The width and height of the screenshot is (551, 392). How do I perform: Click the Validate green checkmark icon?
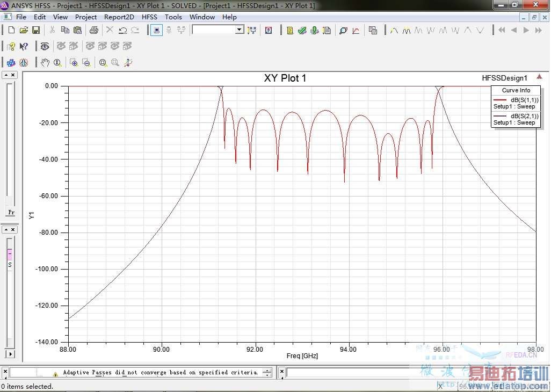tap(302, 31)
